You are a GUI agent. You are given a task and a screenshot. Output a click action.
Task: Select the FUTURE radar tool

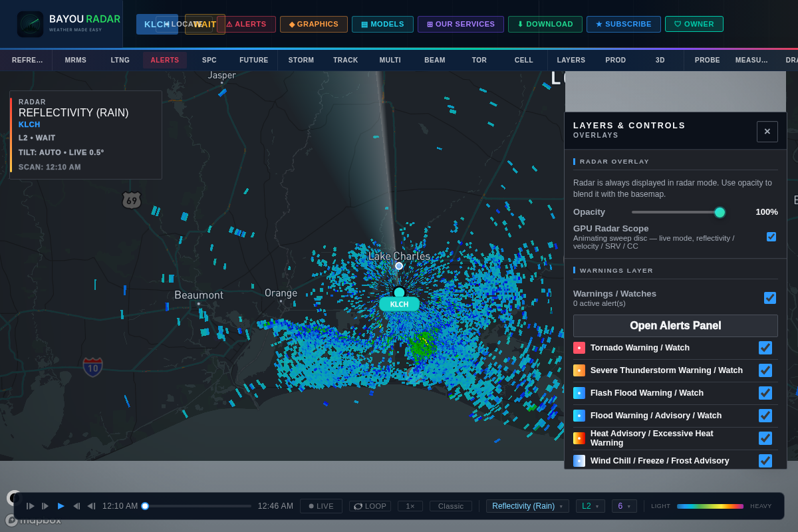[x=254, y=60]
